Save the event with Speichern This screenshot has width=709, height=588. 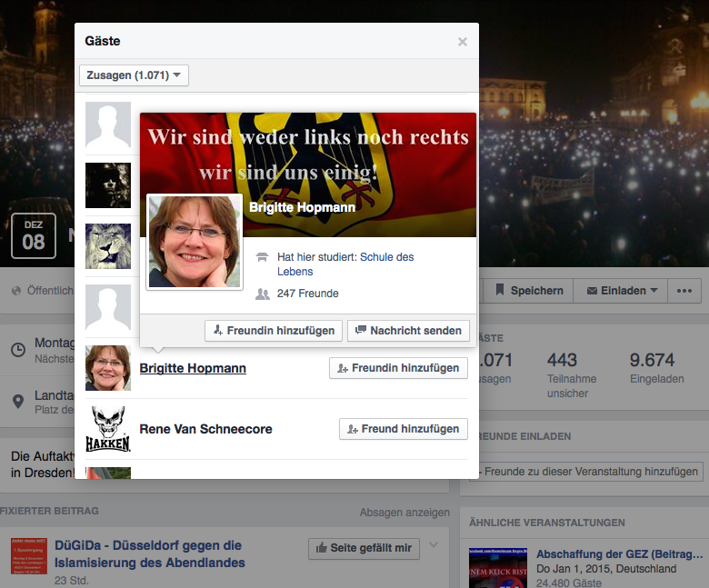[x=530, y=291]
